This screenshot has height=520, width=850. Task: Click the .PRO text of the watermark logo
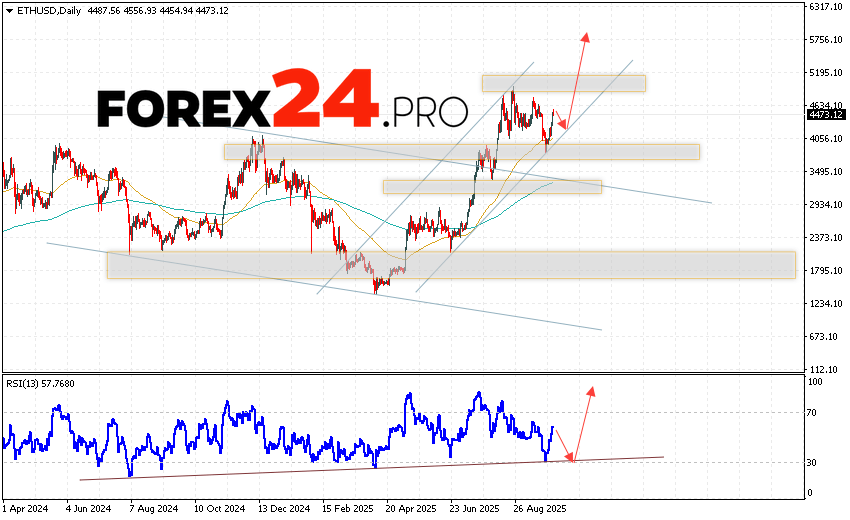(x=426, y=108)
